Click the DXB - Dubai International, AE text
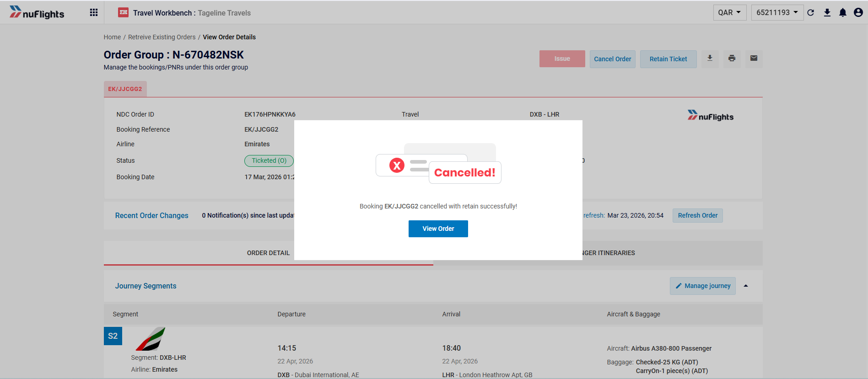Viewport: 868px width, 379px height. [x=318, y=375]
